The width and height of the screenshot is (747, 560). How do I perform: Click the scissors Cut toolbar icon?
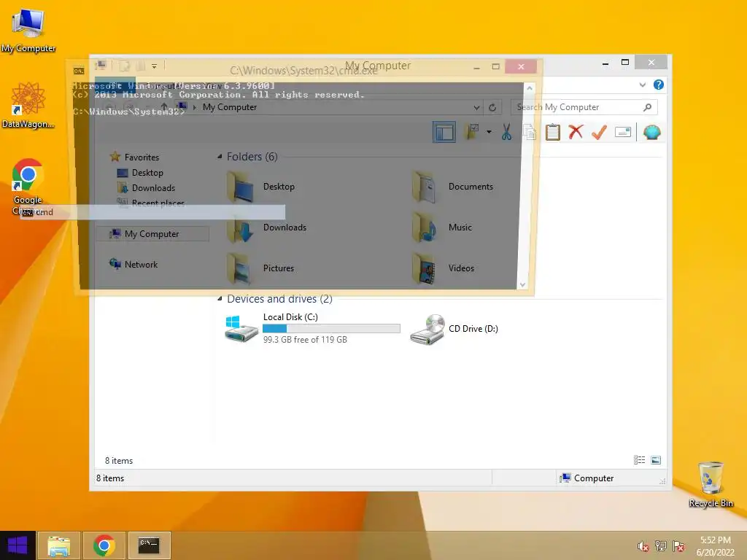[506, 132]
